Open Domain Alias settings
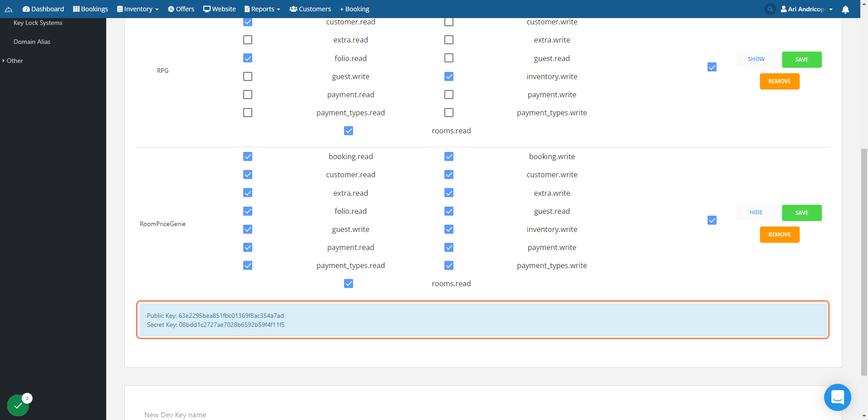 [x=32, y=42]
